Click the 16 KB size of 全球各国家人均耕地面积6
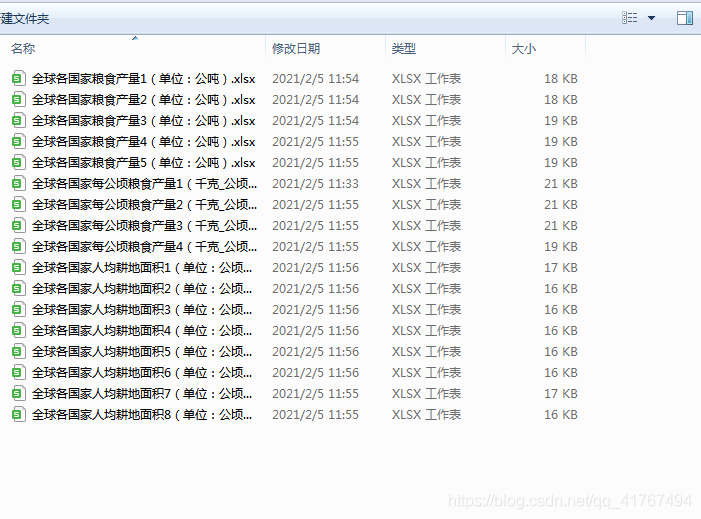The height and width of the screenshot is (519, 701). tap(561, 373)
